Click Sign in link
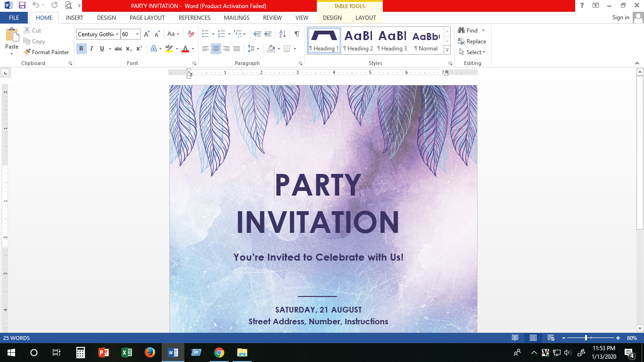Viewport: 644px width, 362px height. pyautogui.click(x=620, y=17)
